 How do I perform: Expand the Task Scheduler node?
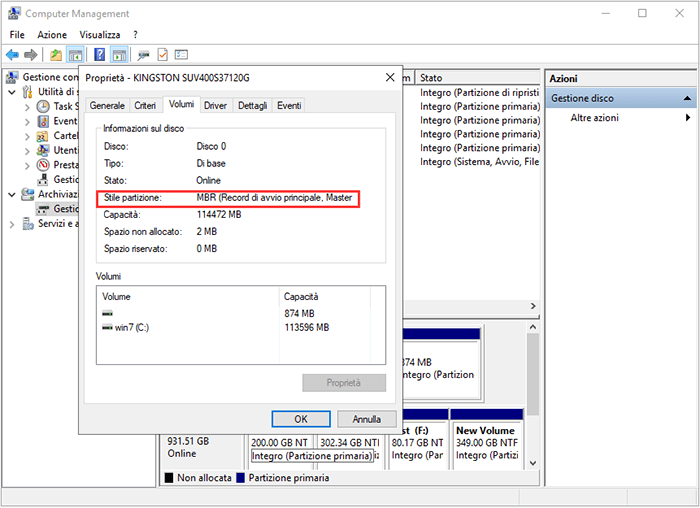(x=27, y=107)
